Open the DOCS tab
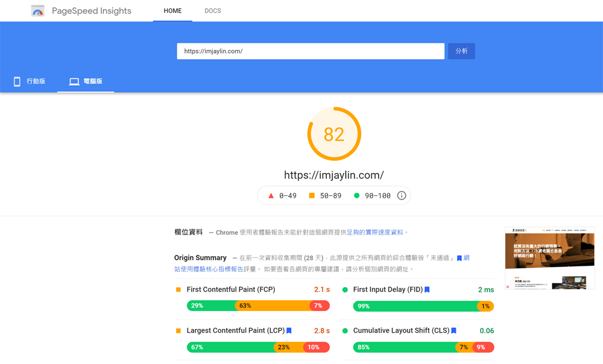This screenshot has height=364, width=603. [213, 11]
